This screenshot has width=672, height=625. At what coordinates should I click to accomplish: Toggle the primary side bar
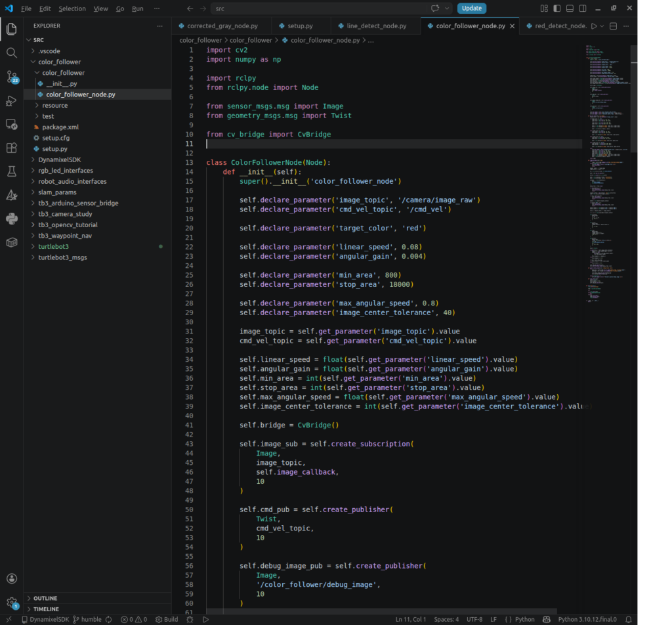point(556,8)
